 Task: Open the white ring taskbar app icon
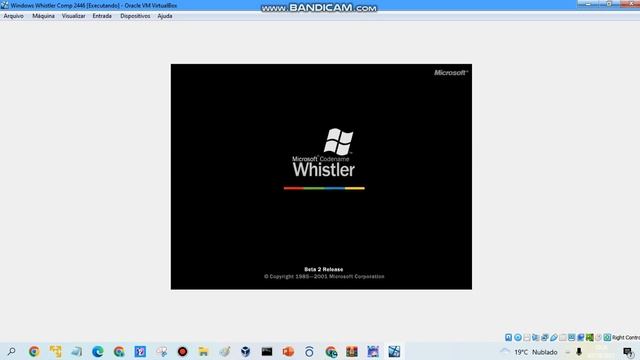click(x=309, y=351)
